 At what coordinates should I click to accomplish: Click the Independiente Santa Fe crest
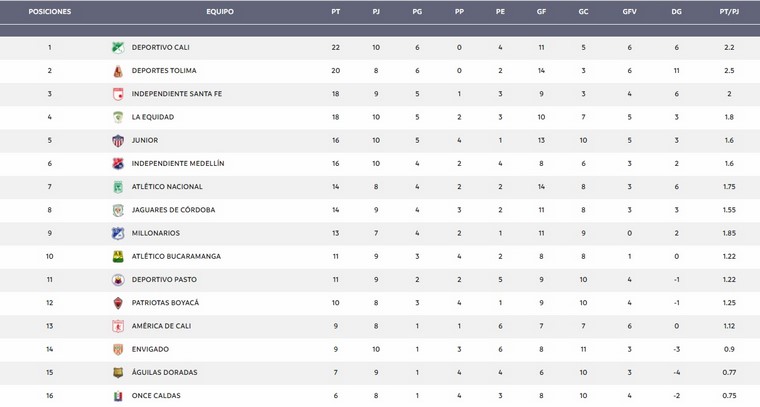(117, 94)
